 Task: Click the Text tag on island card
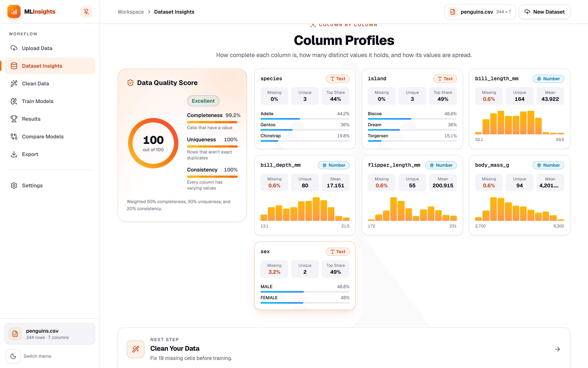tap(445, 79)
